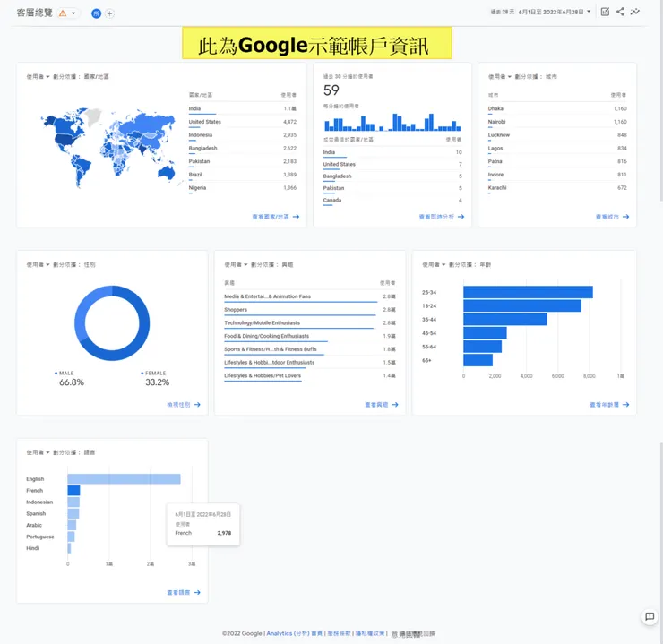Click the 65+ age bar
Viewport: 663px width, 644px height.
(478, 360)
